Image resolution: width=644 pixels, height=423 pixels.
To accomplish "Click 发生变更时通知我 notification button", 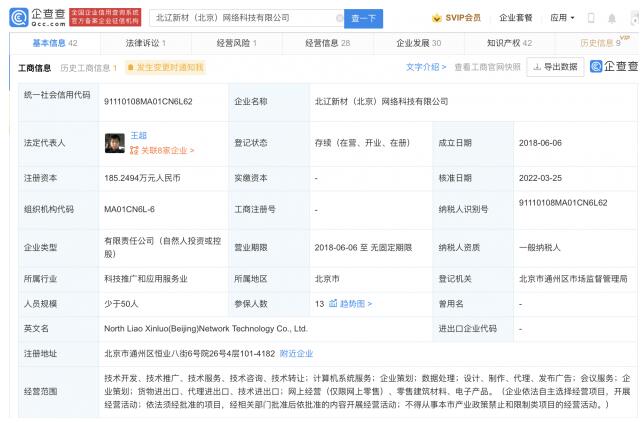I will (165, 67).
